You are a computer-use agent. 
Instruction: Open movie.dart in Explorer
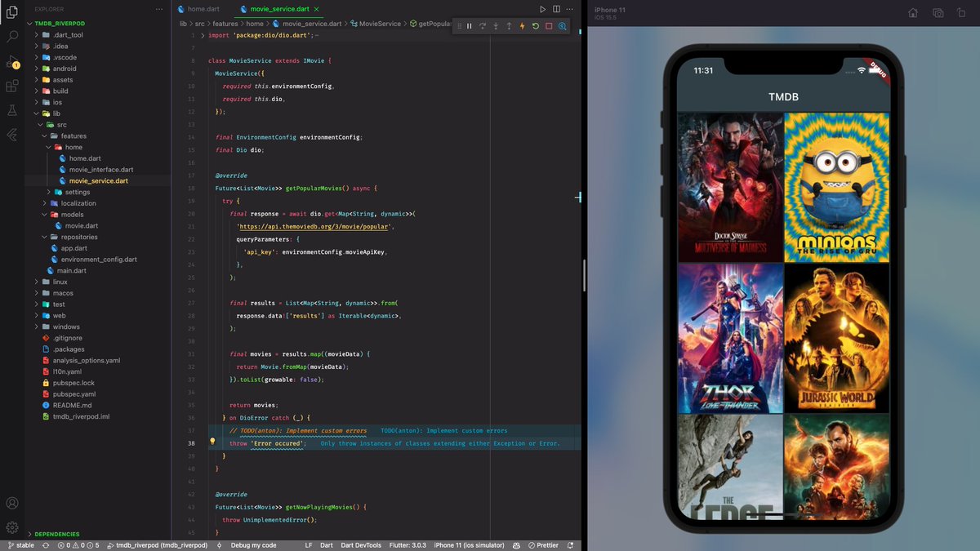point(81,225)
